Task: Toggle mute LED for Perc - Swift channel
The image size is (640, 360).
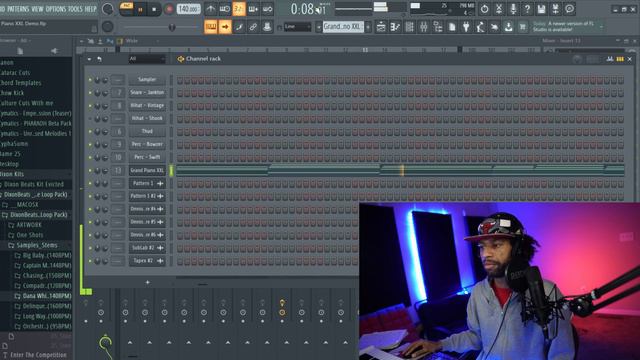Action: [x=90, y=158]
